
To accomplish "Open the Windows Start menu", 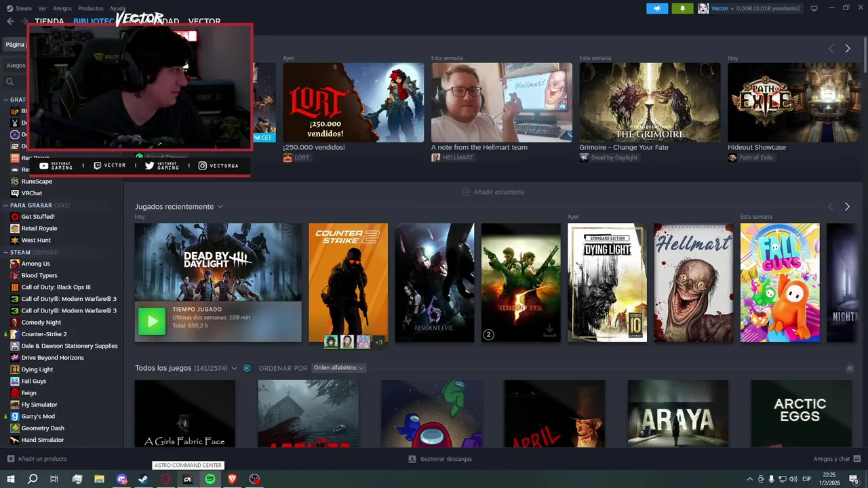I will [x=10, y=479].
